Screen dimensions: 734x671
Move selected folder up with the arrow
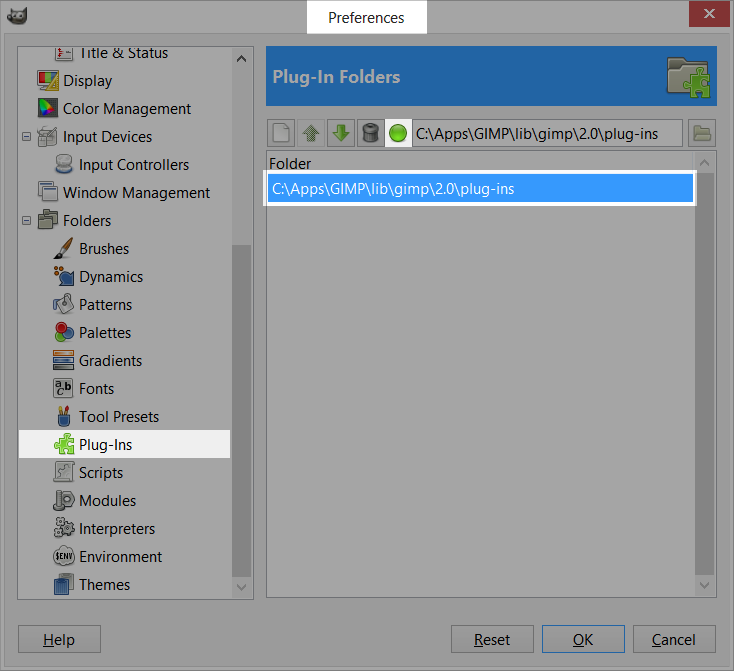311,133
